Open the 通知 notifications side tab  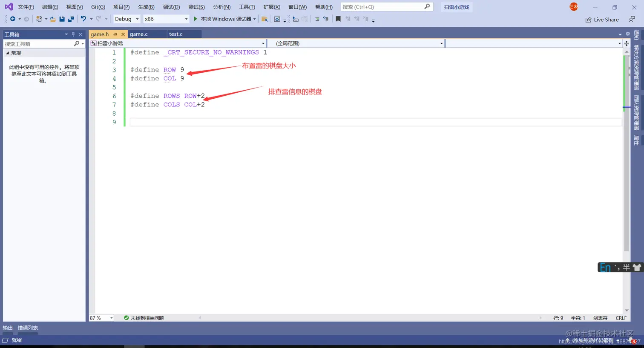click(x=636, y=34)
